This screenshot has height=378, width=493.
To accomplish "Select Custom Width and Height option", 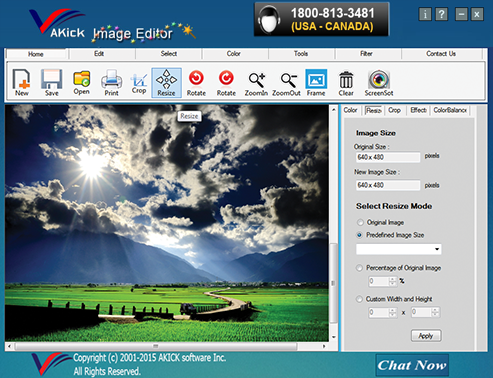I will point(359,299).
